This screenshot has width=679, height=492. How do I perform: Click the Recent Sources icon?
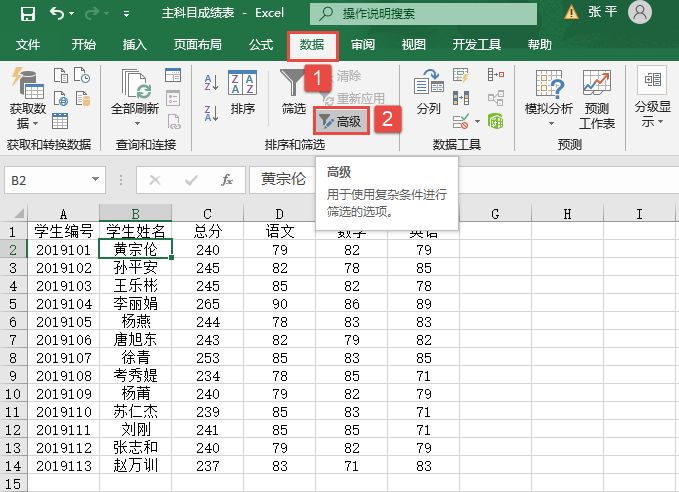click(x=82, y=75)
